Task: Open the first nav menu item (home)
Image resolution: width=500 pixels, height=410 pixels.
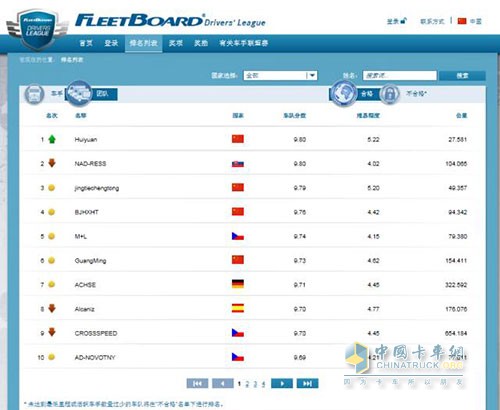Action: click(86, 43)
